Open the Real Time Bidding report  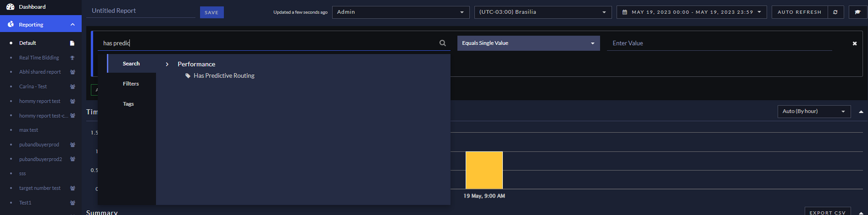(x=39, y=58)
